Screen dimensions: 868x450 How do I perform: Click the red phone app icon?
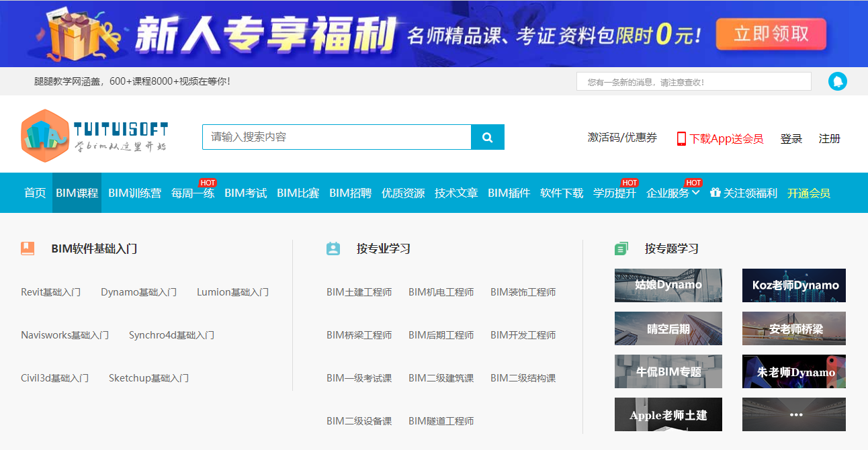point(681,138)
